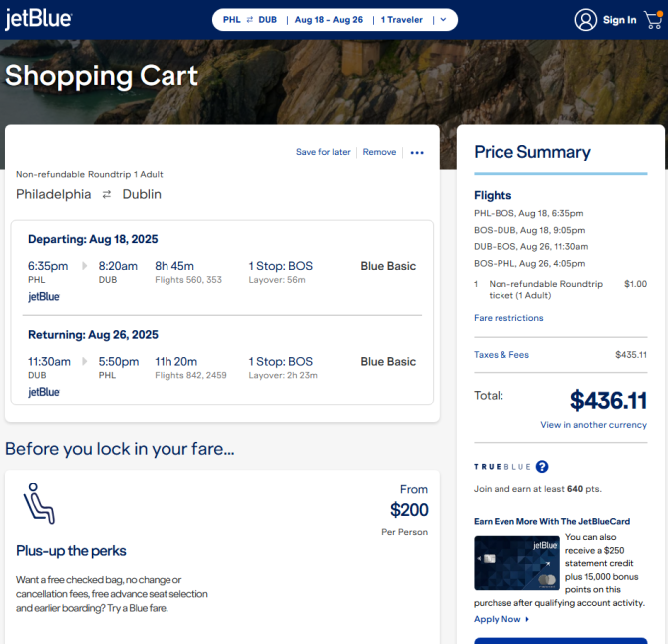Screen dimensions: 668x644
Task: Click 'Returning: Aug 26, 2025' heading
Action: (93, 335)
